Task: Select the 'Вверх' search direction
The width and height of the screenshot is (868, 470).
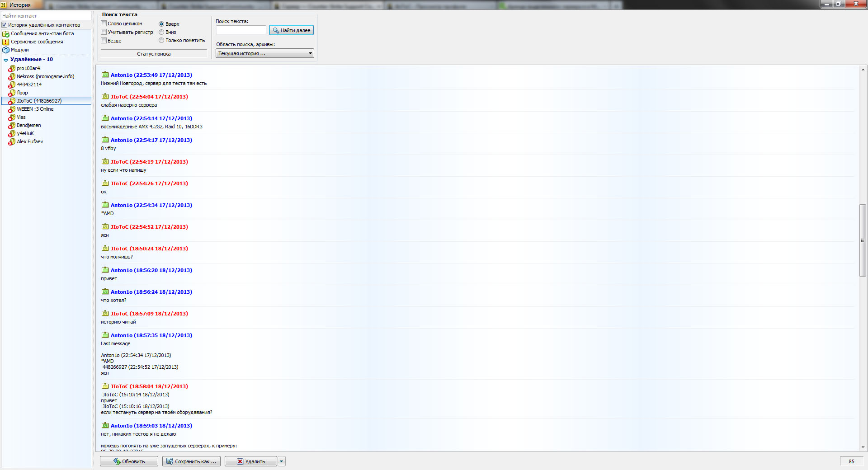Action: pos(161,24)
